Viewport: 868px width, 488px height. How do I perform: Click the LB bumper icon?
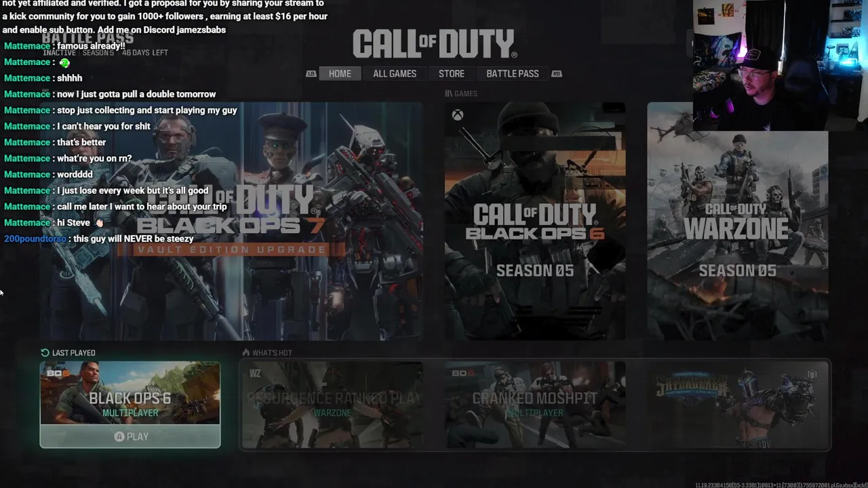point(311,74)
